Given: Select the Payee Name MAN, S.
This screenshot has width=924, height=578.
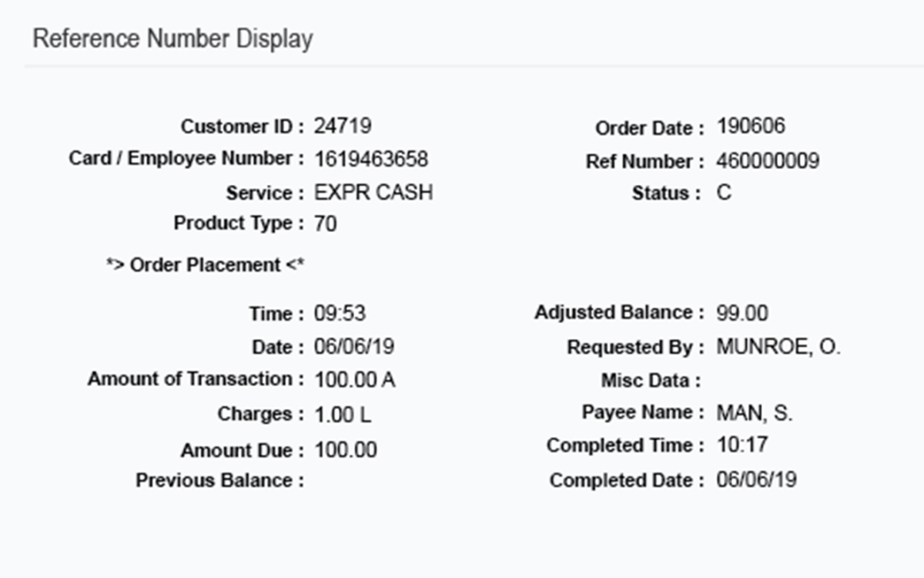Looking at the screenshot, I should click(752, 412).
